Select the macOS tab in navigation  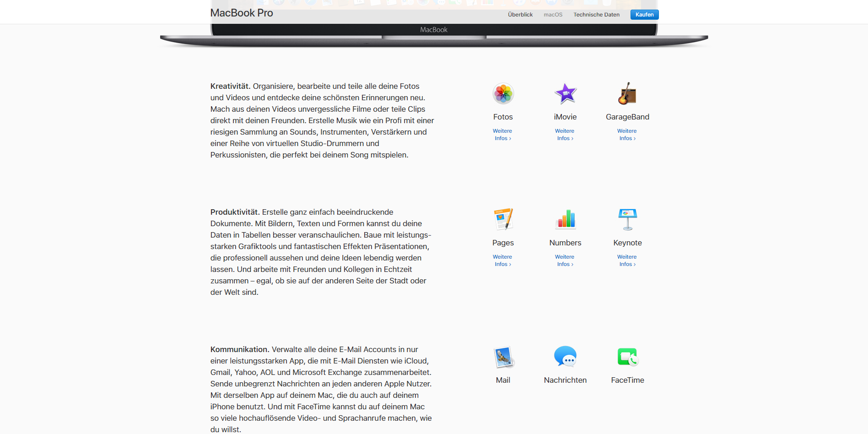tap(553, 15)
